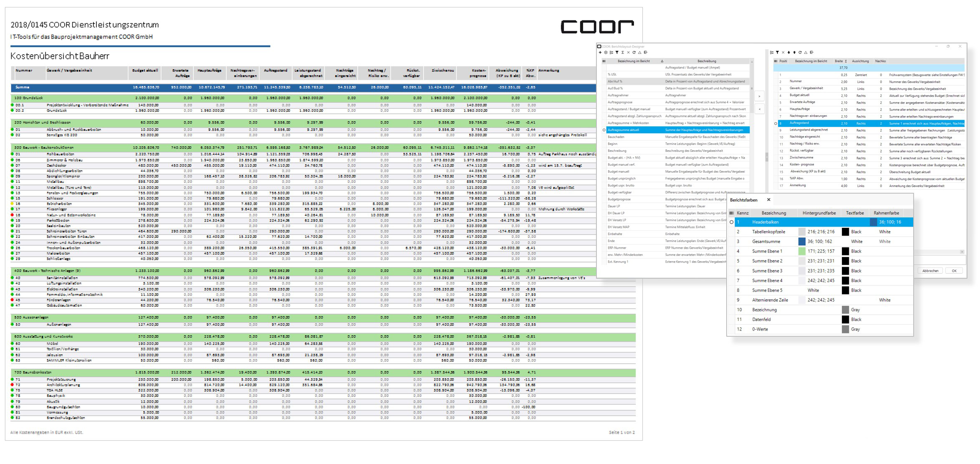Click the column tree icon in left designer toolbar
Viewport: 980px width, 464px height.
[x=611, y=53]
